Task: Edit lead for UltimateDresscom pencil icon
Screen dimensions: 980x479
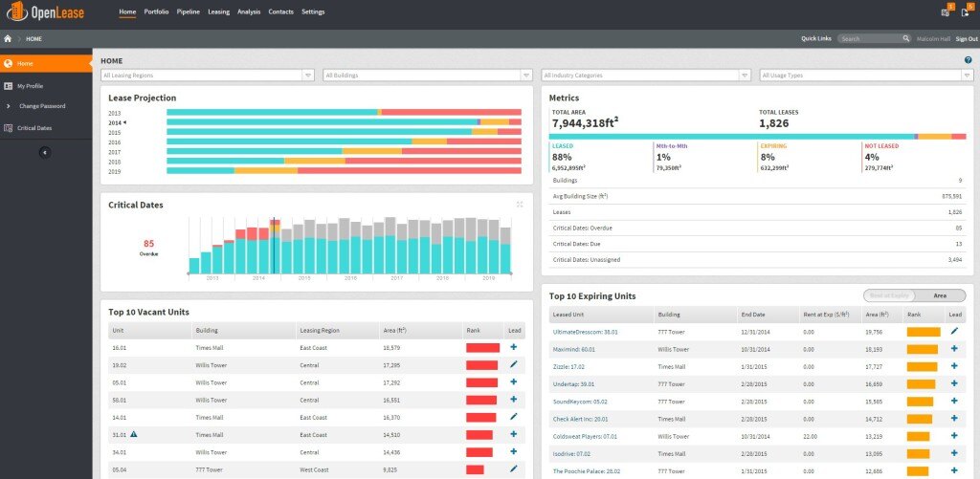Action: pos(954,331)
